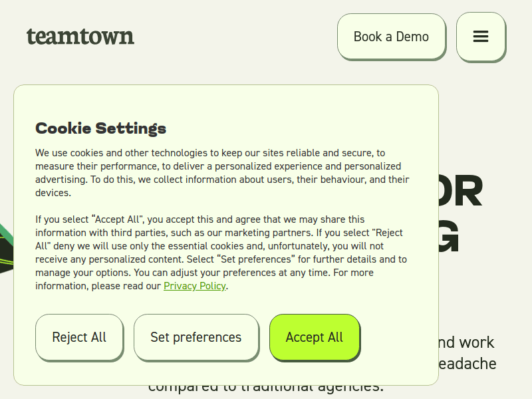Navigate home through the teamtown brand link
Viewport: 532px width, 399px height.
(x=80, y=37)
